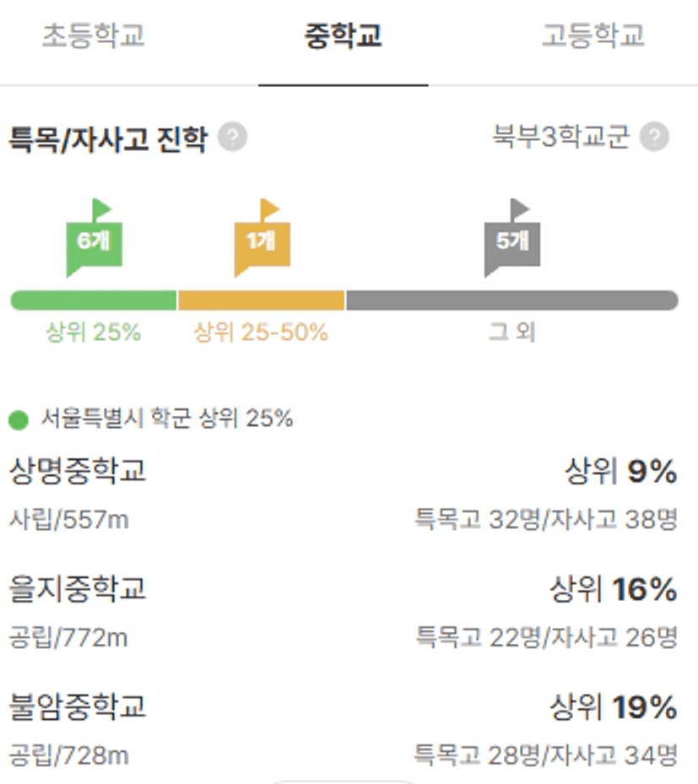Click the help icon beside 북부3학교군

pyautogui.click(x=654, y=136)
